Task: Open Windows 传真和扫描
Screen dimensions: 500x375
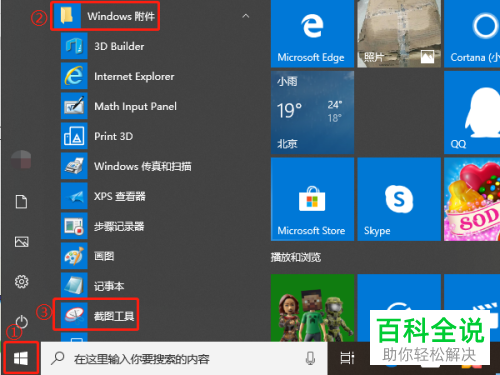Action: coord(126,166)
